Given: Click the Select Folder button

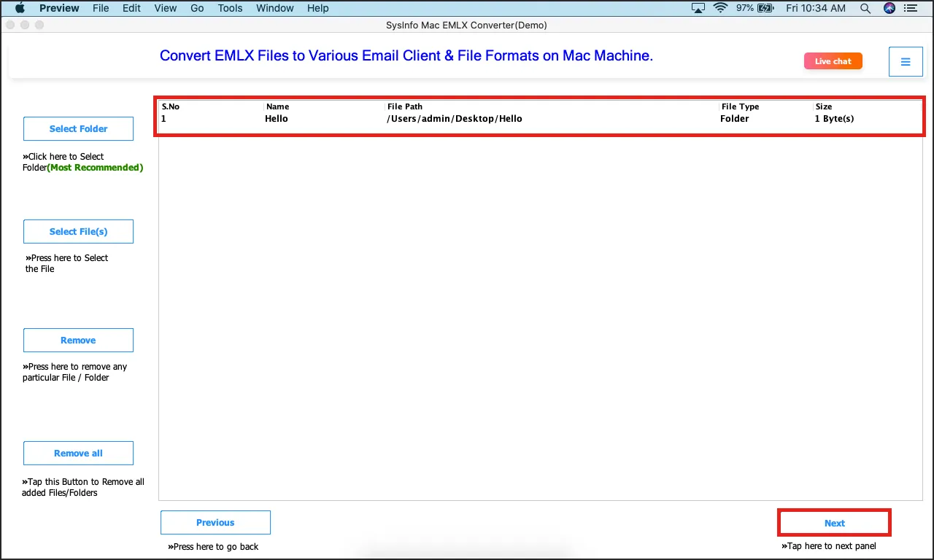Looking at the screenshot, I should (x=78, y=128).
